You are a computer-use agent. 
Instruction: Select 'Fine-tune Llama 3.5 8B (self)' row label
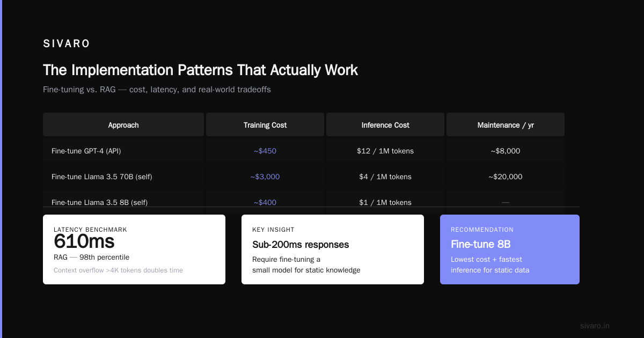[x=99, y=202]
